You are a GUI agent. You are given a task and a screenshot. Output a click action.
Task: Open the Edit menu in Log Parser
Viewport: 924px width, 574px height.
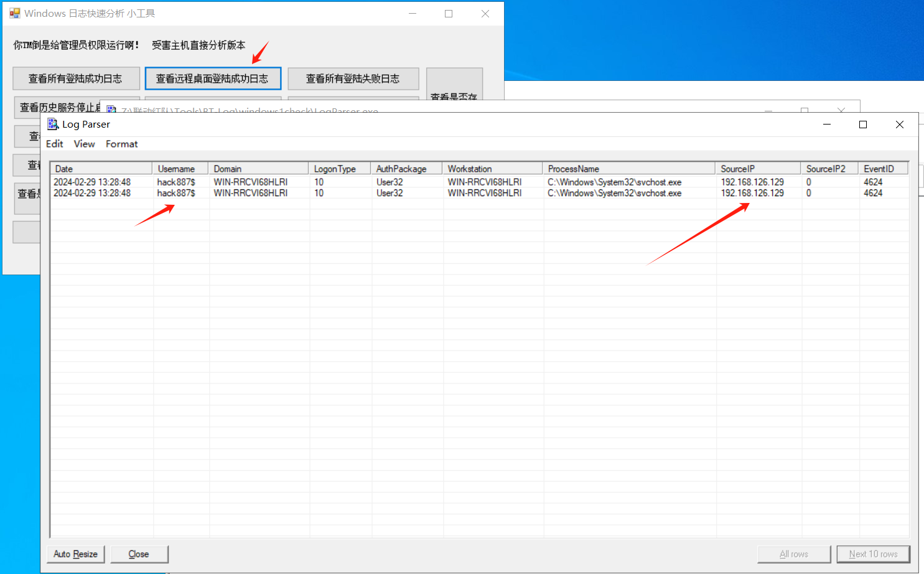coord(55,144)
